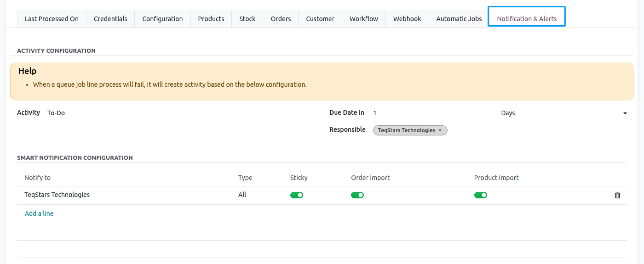The height and width of the screenshot is (264, 644).
Task: Switch to the Orders tab
Action: click(281, 19)
